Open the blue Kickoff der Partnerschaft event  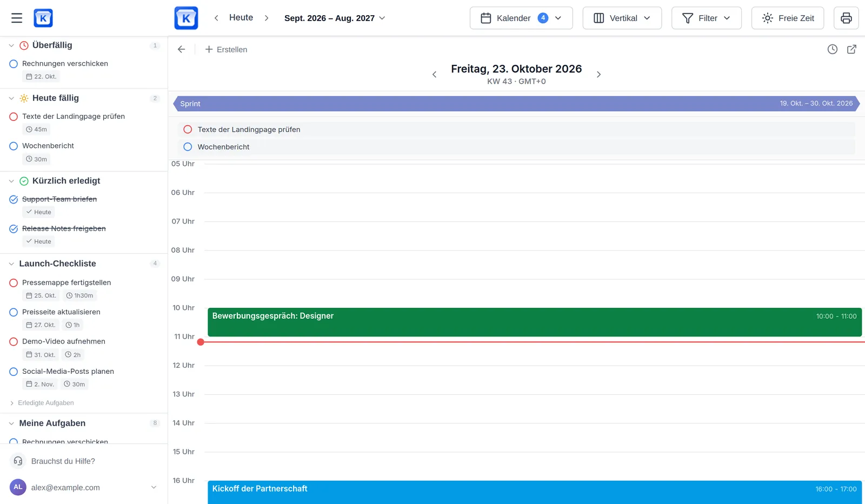coord(535,492)
